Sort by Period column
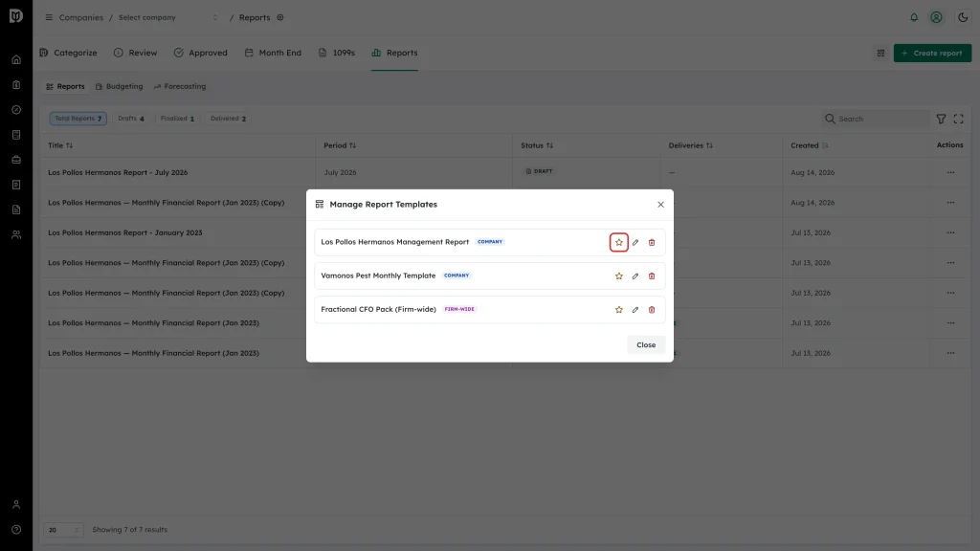This screenshot has height=551, width=980. pos(340,145)
